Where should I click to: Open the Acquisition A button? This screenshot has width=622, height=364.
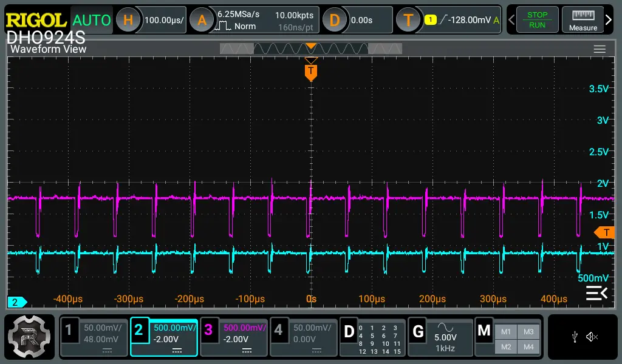202,20
